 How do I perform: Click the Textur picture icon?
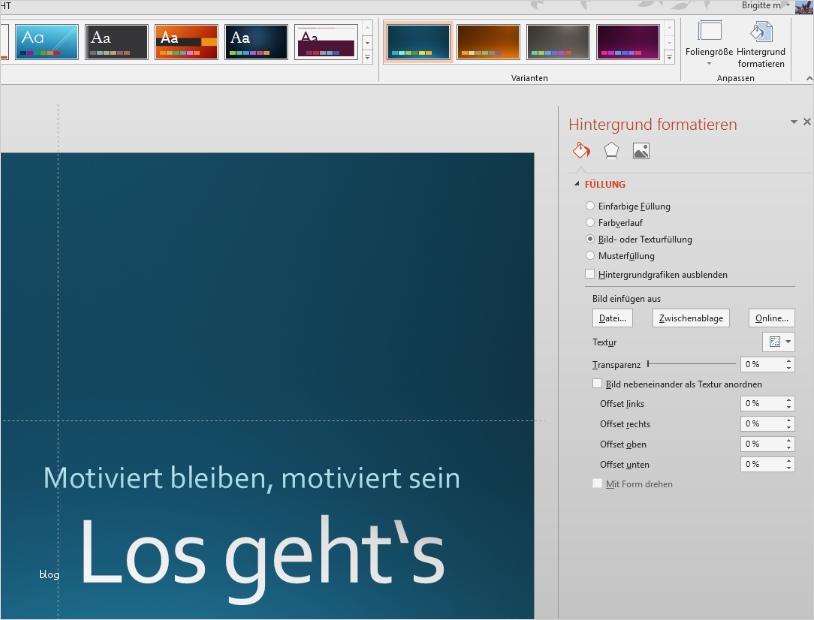pyautogui.click(x=772, y=341)
